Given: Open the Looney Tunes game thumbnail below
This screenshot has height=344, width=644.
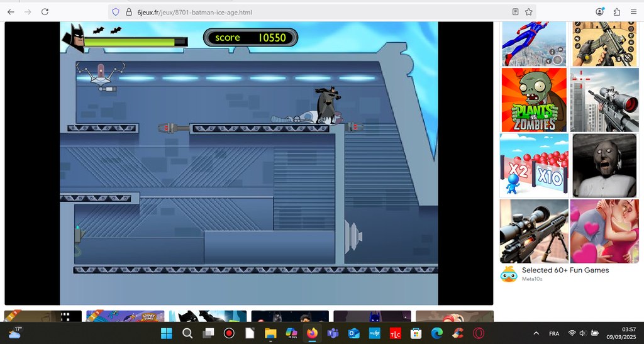Looking at the screenshot, I should 125,316.
